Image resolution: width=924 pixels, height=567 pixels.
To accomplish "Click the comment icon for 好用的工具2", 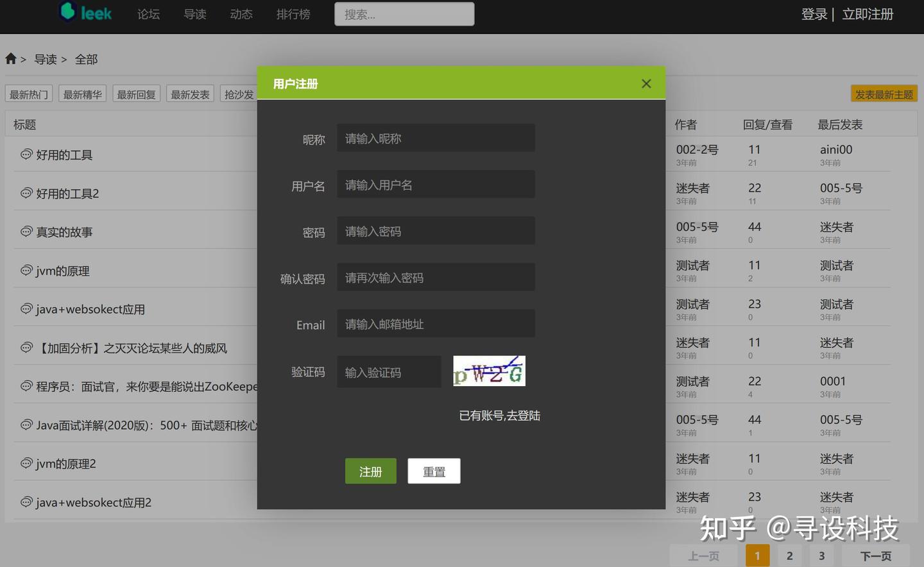I will [26, 192].
